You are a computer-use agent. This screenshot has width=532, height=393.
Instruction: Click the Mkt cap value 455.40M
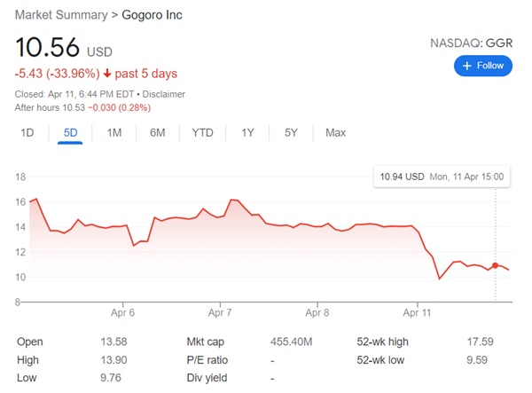coord(289,342)
